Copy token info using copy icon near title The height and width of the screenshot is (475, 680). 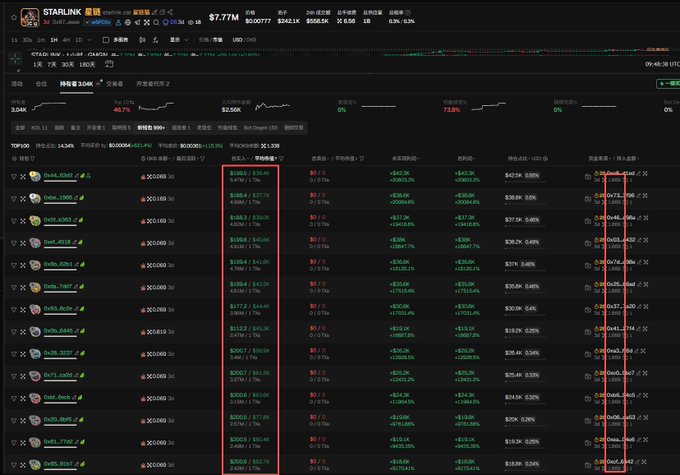pos(162,12)
